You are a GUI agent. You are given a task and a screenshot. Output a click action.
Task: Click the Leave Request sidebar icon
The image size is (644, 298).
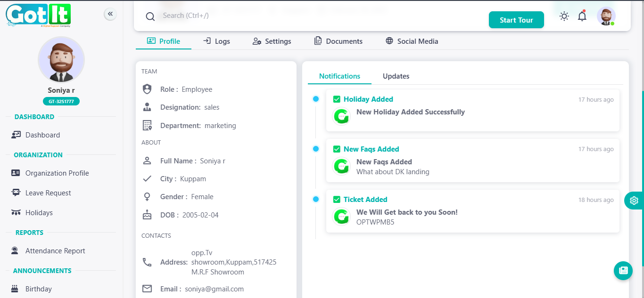tap(16, 193)
